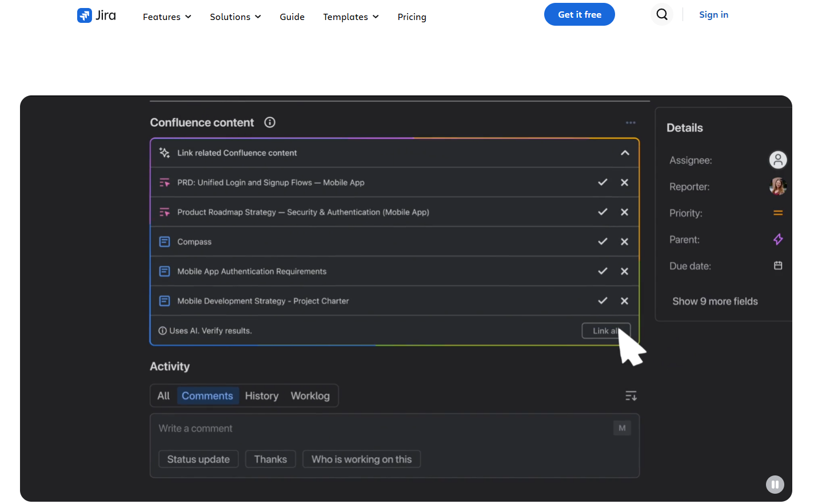Expand the Templates dropdown menu
The image size is (830, 504).
tap(351, 17)
